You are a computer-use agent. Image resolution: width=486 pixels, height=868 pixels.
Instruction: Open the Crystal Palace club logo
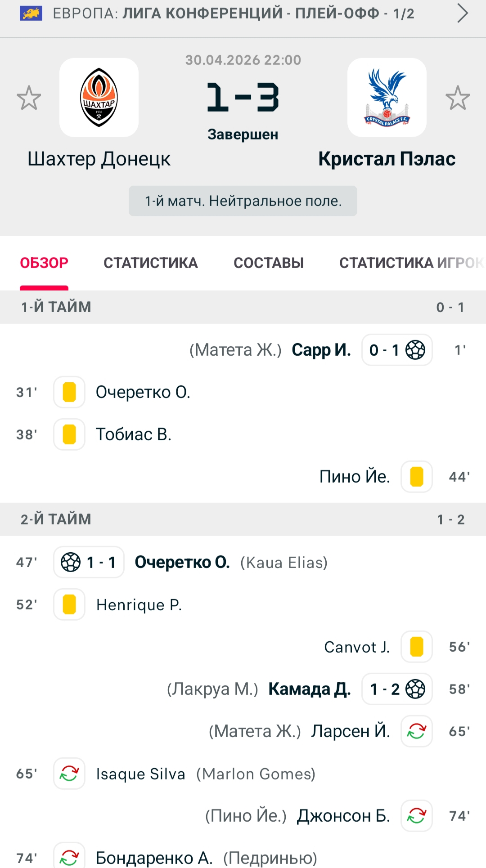387,98
